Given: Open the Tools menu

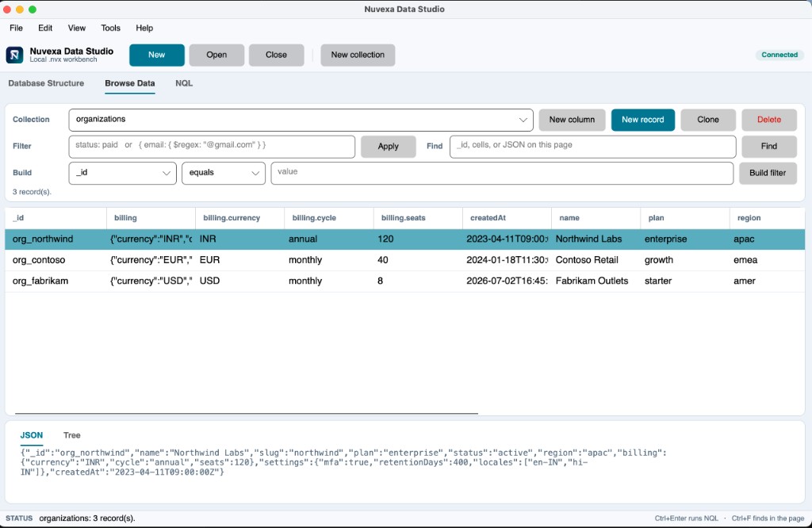Looking at the screenshot, I should click(110, 28).
